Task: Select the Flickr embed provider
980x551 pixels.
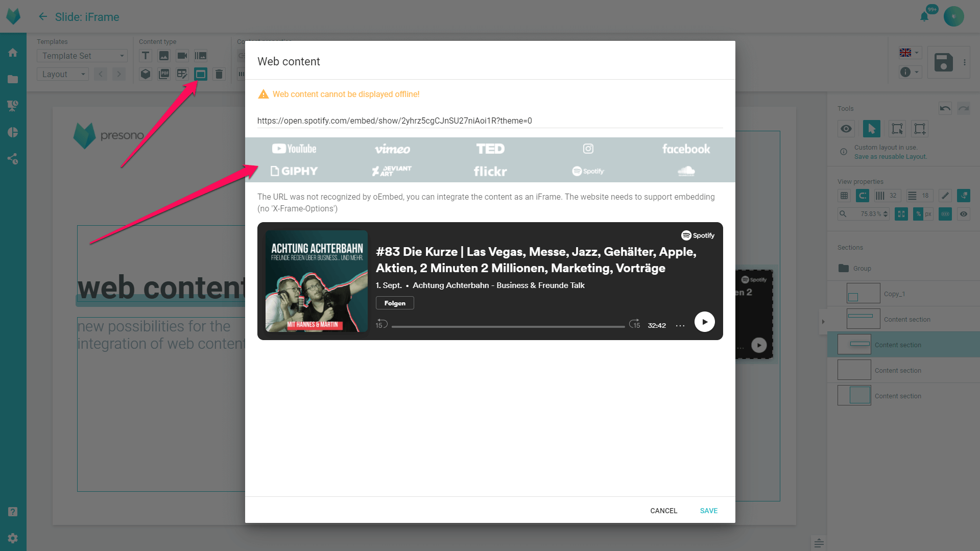Action: pyautogui.click(x=490, y=171)
